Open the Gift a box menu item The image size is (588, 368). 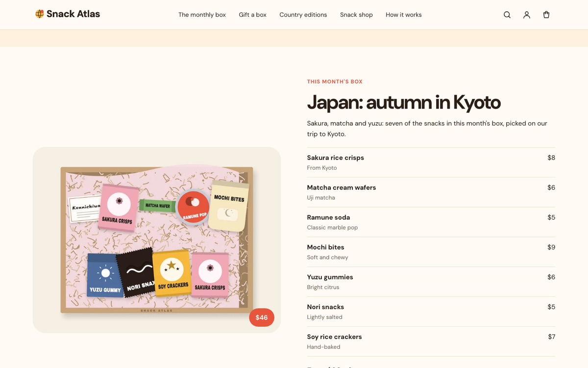tap(253, 15)
